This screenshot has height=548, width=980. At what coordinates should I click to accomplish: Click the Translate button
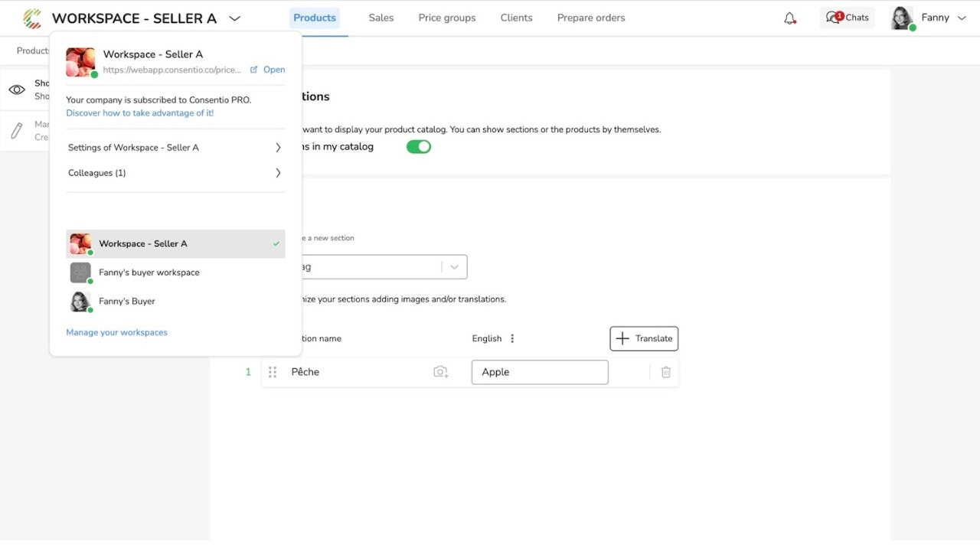(x=643, y=338)
